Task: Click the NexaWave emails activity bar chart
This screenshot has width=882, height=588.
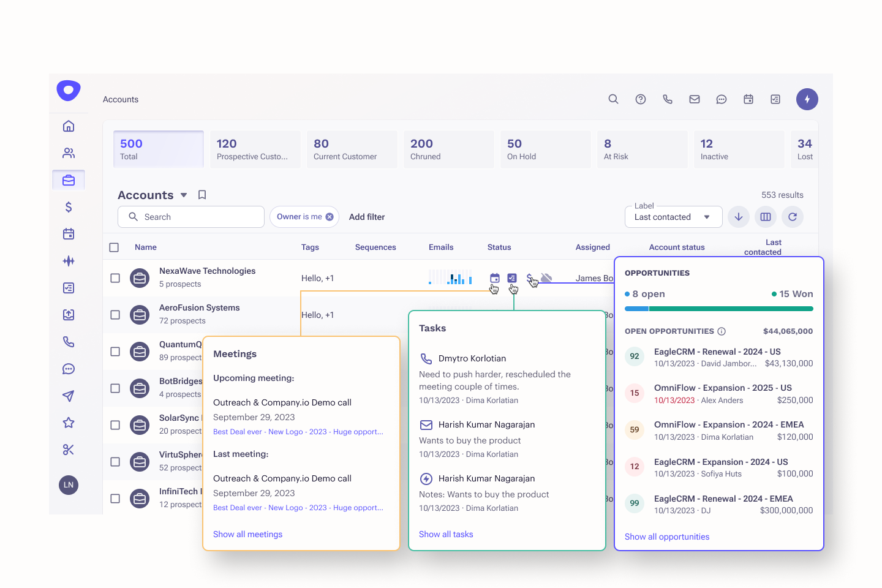Action: 450,277
